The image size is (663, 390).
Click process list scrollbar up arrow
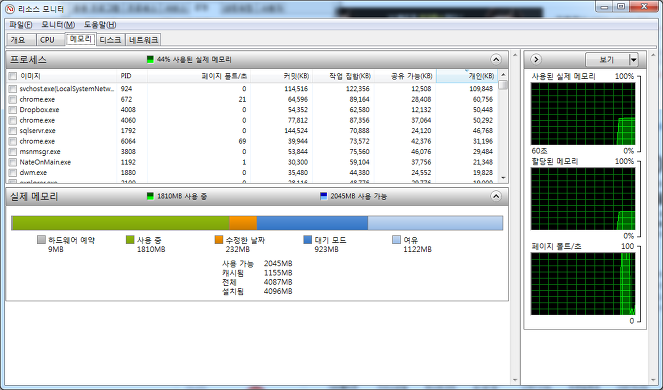click(503, 75)
